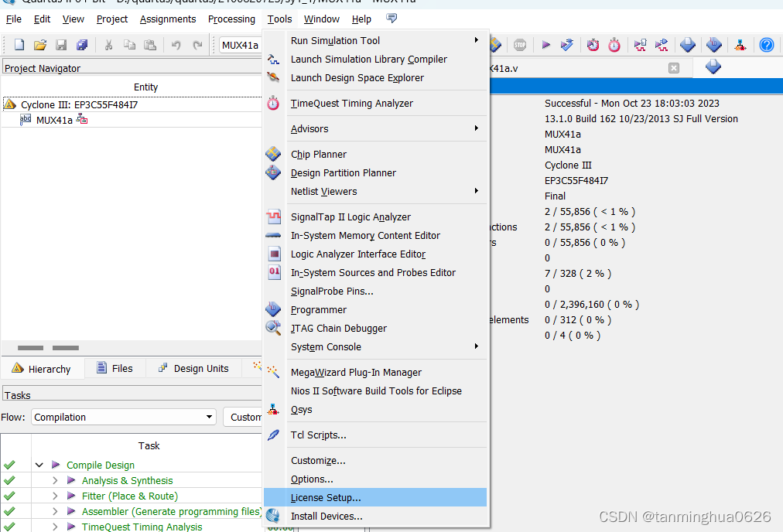Expand the Fitter (Place & Route) task

pyautogui.click(x=55, y=496)
